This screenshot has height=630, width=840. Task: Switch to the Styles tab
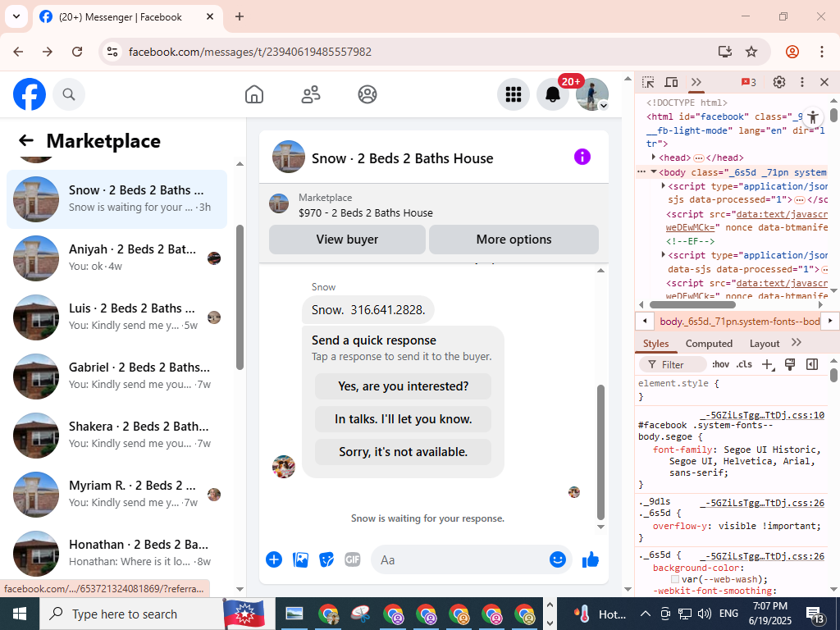(x=655, y=344)
